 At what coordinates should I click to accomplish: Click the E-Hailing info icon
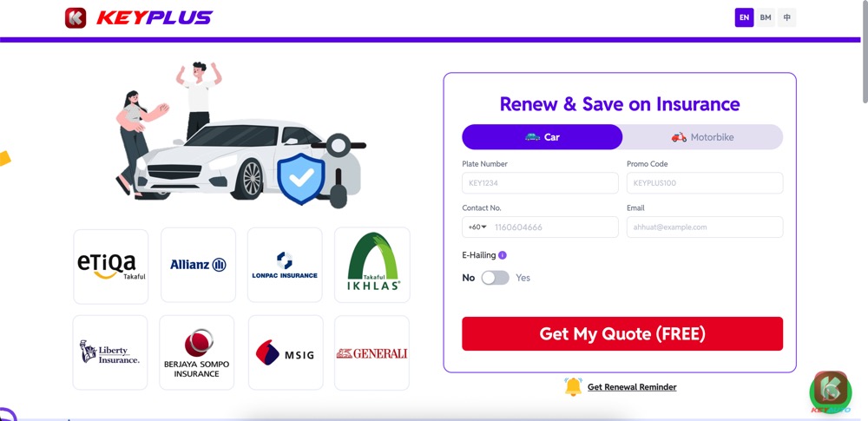pos(503,255)
